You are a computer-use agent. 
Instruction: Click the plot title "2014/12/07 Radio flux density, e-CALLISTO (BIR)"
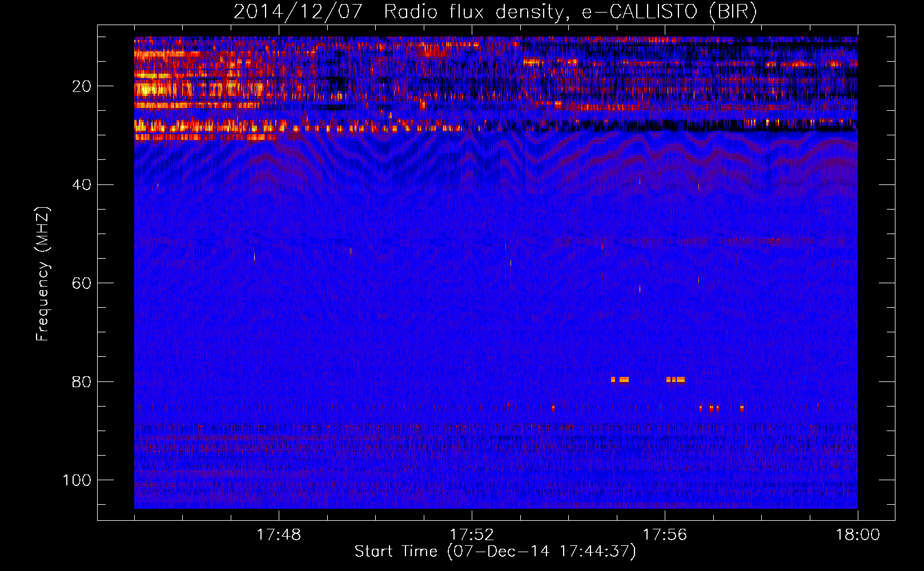tap(495, 12)
